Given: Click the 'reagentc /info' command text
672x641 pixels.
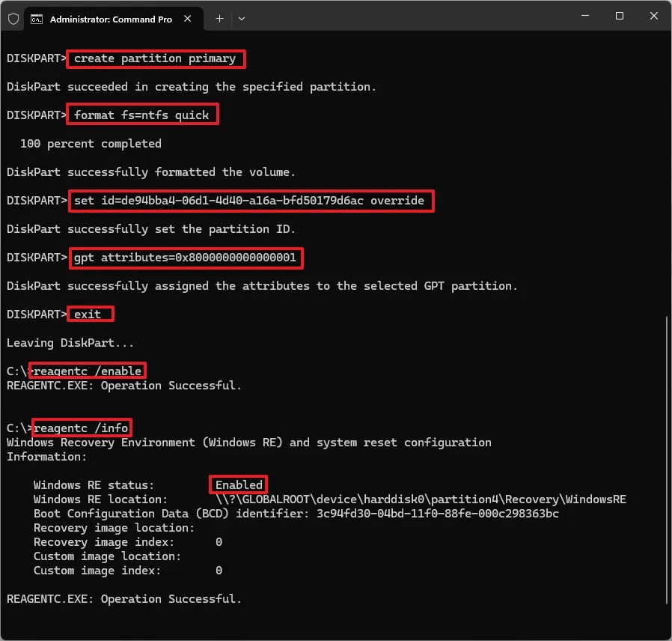Looking at the screenshot, I should point(82,428).
